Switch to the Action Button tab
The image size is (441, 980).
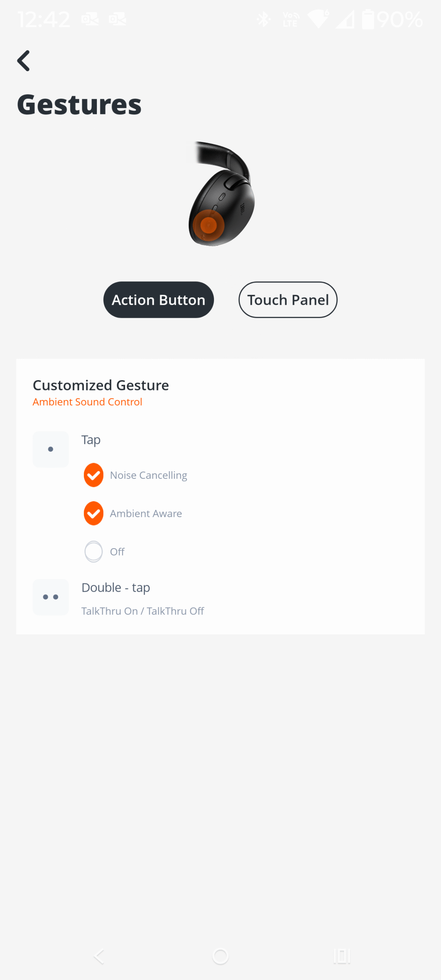click(158, 300)
